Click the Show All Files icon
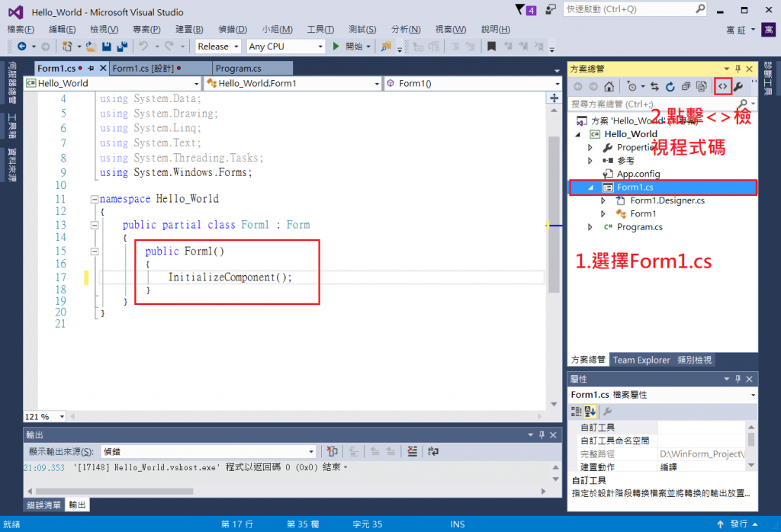781x532 pixels. point(702,87)
